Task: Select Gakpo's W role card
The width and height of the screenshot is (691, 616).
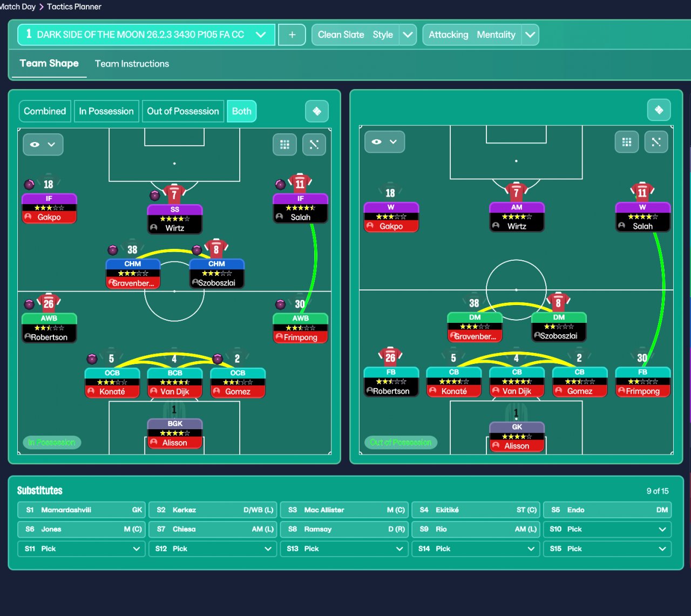Action: [x=391, y=217]
